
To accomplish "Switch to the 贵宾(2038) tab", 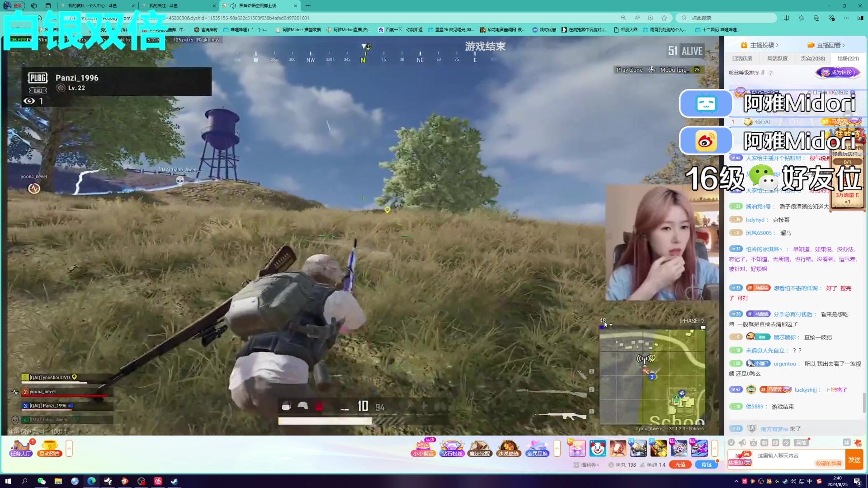I will (813, 58).
